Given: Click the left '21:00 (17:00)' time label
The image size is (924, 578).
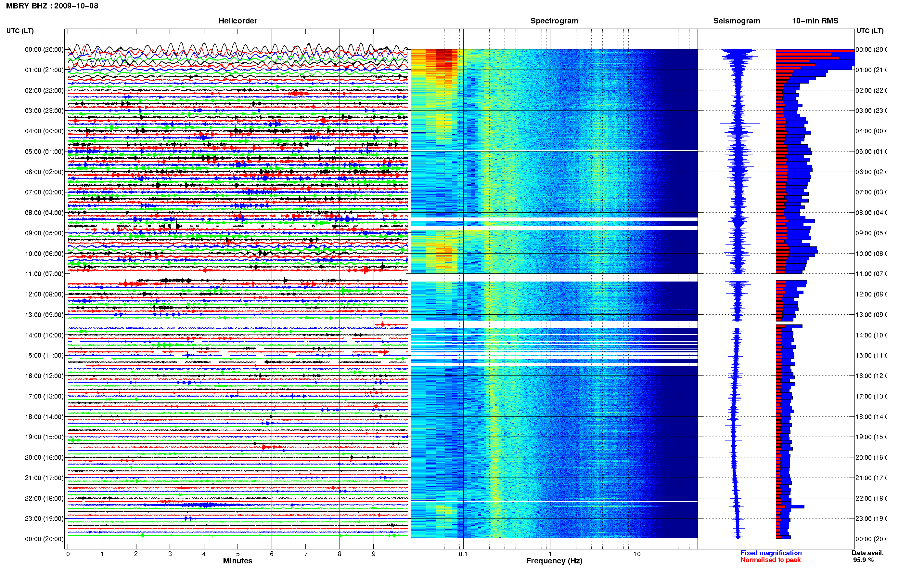Looking at the screenshot, I should click(x=44, y=478).
